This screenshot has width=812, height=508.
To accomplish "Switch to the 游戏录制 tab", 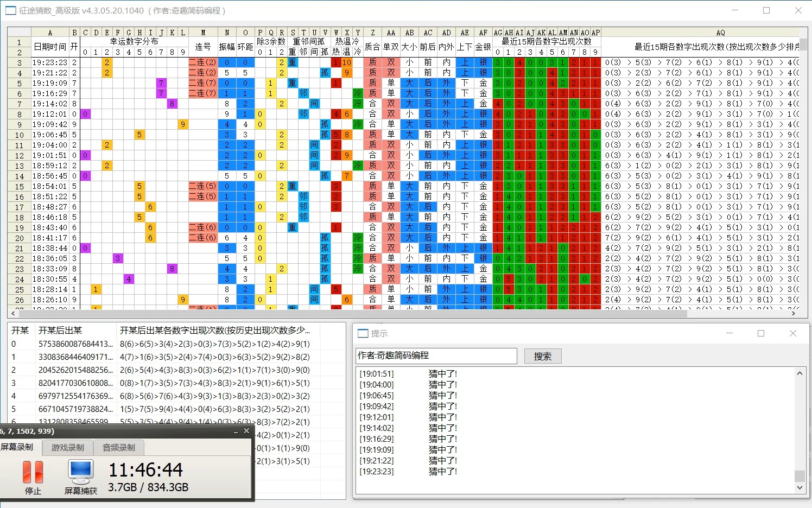I will (68, 447).
